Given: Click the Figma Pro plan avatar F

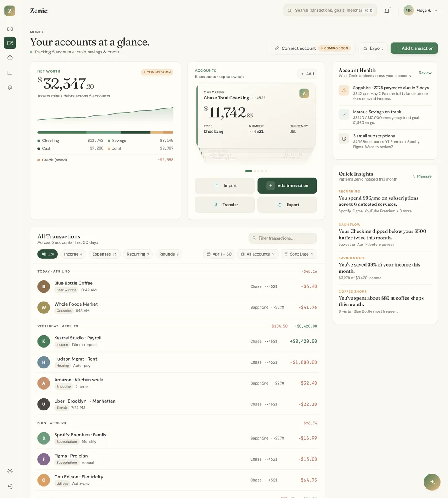Looking at the screenshot, I should pyautogui.click(x=44, y=459).
